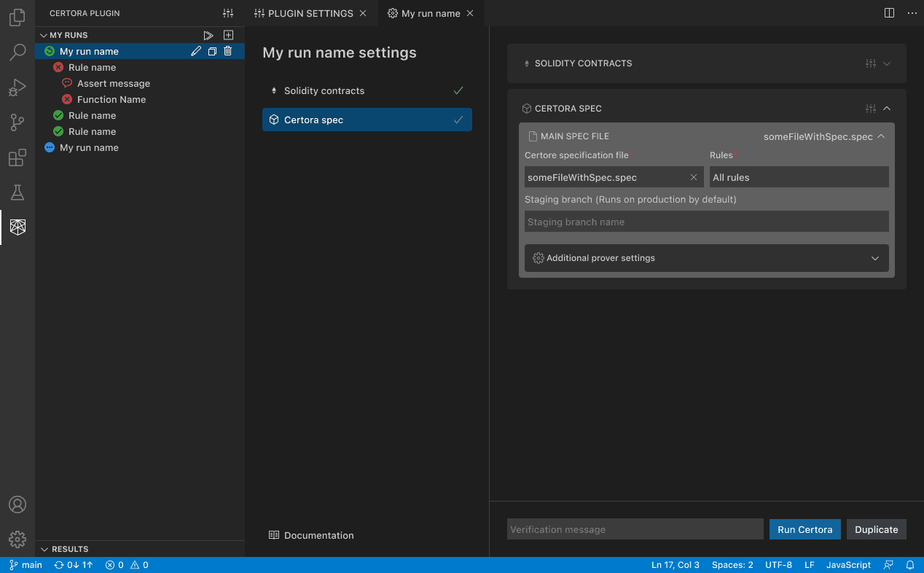Select Solidity contracts settings step
Image resolution: width=924 pixels, height=573 pixels.
pos(367,90)
